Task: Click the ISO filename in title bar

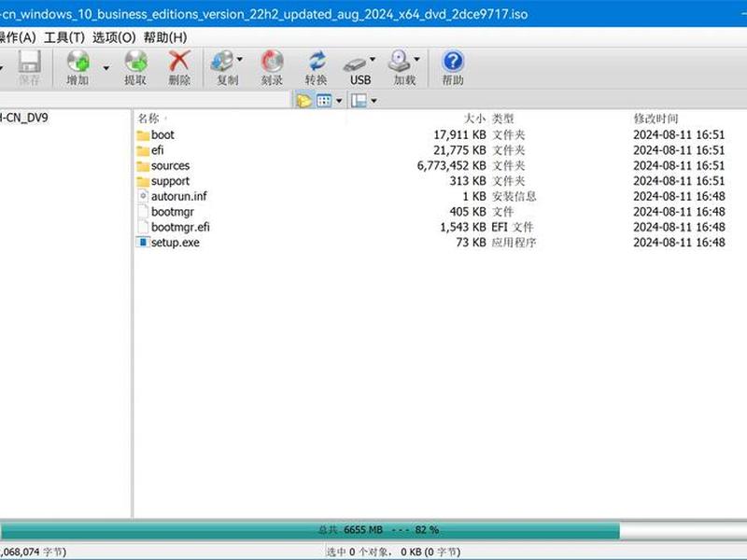Action: click(x=264, y=14)
